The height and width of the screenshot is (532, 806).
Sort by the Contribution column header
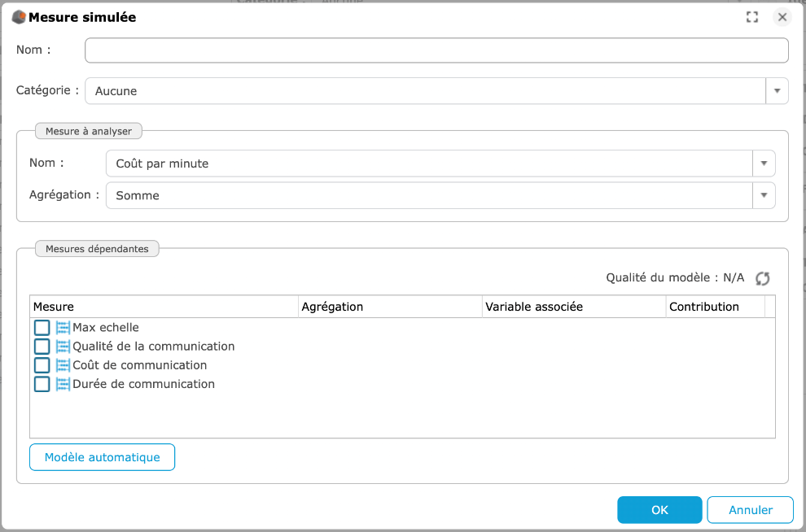714,307
